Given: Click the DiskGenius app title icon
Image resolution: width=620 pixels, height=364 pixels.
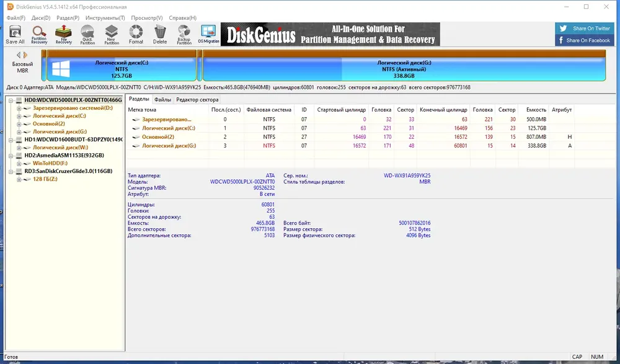Looking at the screenshot, I should 10,7.
